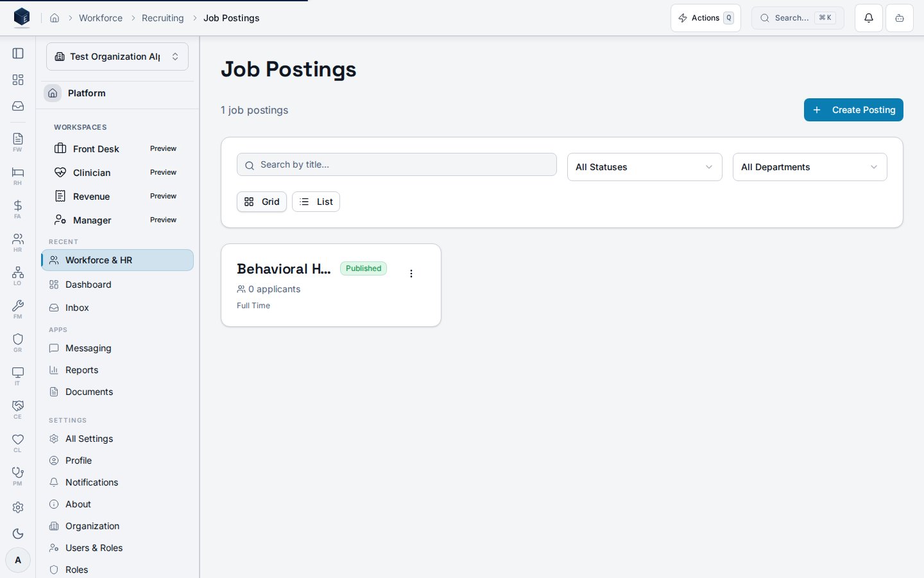Open the Revenue workspace
The height and width of the screenshot is (578, 924).
point(117,197)
